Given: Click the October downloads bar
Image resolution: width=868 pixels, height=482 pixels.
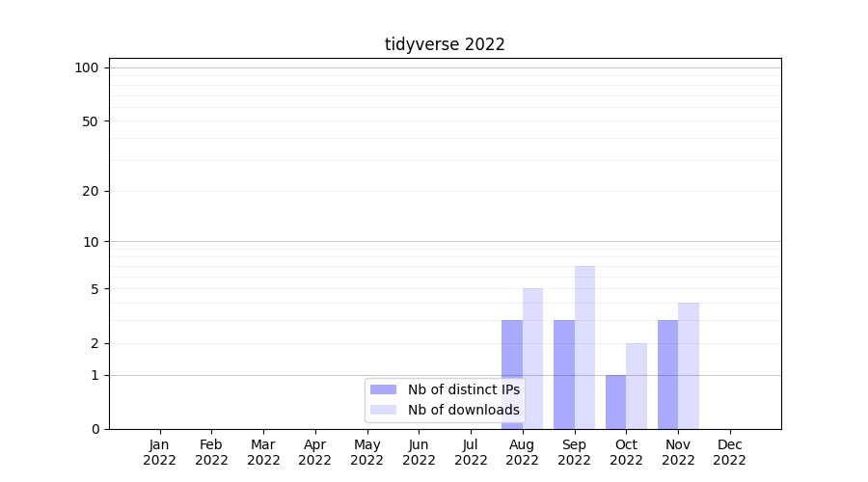Looking at the screenshot, I should pyautogui.click(x=637, y=386).
